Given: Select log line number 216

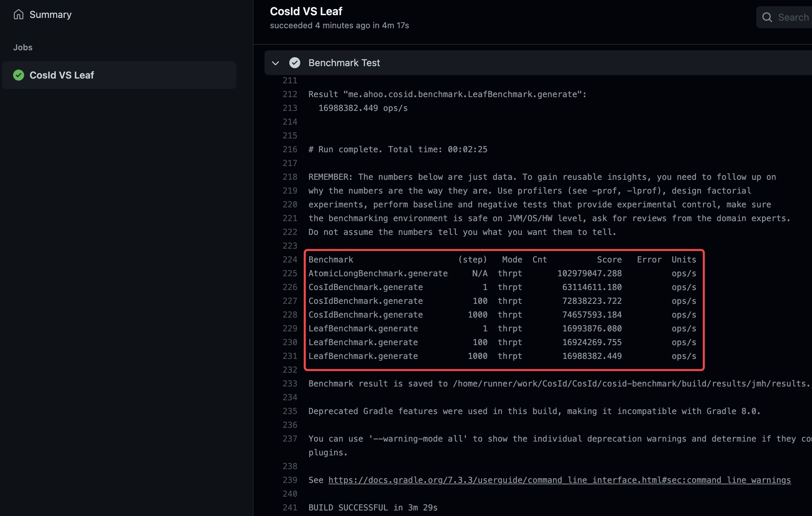Looking at the screenshot, I should (290, 149).
